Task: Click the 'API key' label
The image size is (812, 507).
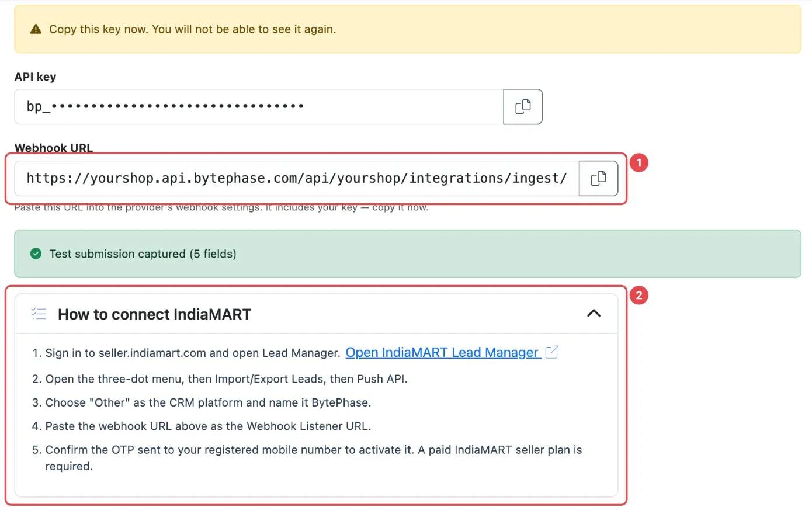Action: [35, 77]
